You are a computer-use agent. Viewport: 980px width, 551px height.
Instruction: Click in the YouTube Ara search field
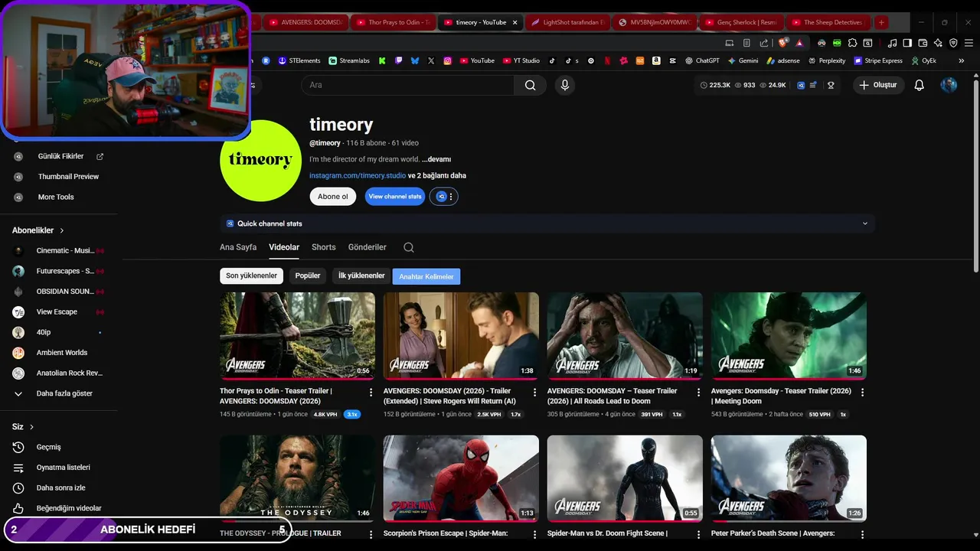[x=407, y=85]
